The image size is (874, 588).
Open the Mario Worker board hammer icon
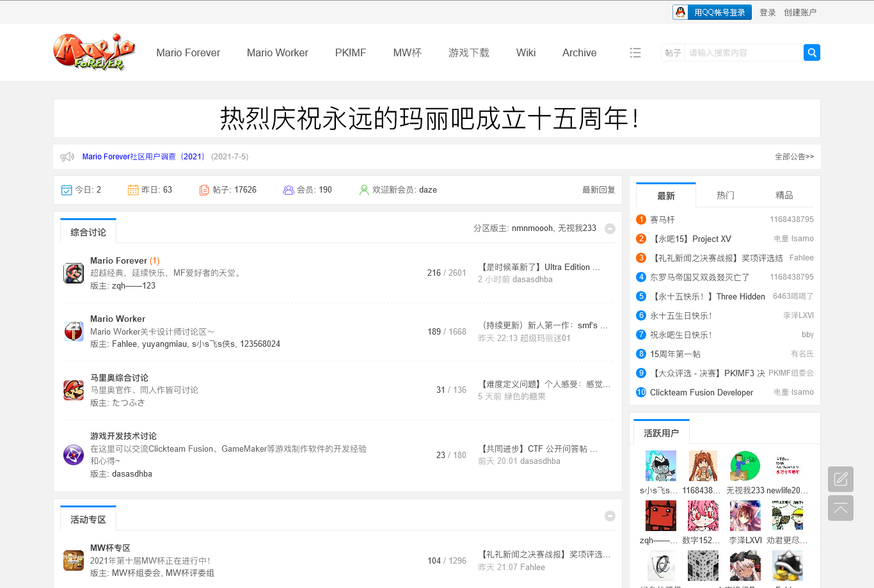74,331
